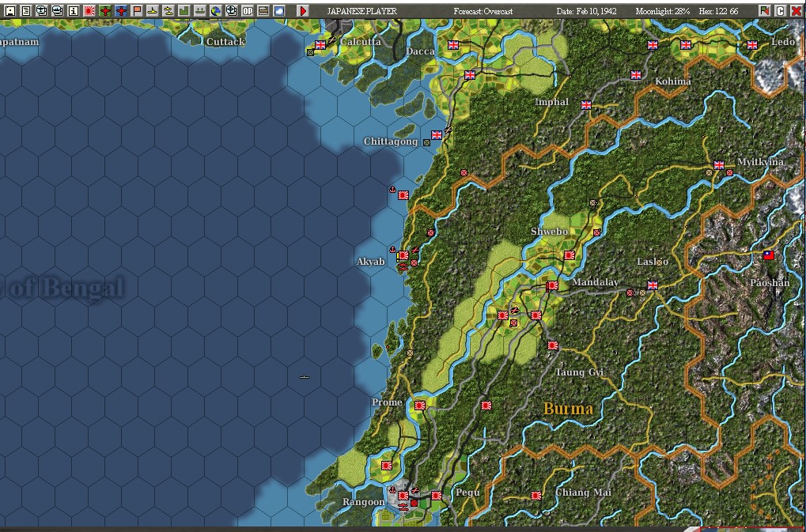This screenshot has height=532, width=806.
Task: Select the British unit left of Kohima
Action: coord(636,75)
